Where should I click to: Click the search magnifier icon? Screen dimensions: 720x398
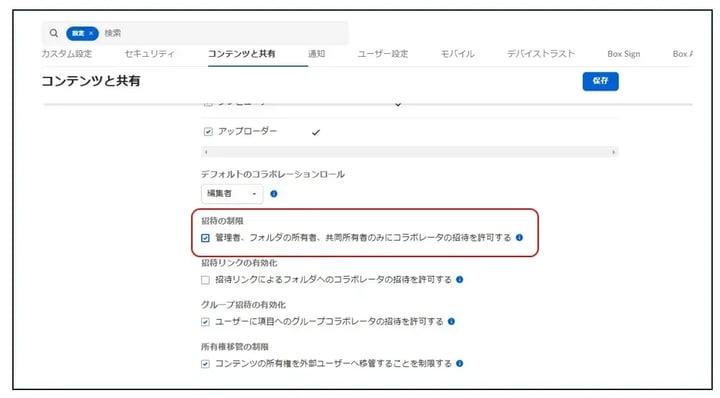[54, 33]
